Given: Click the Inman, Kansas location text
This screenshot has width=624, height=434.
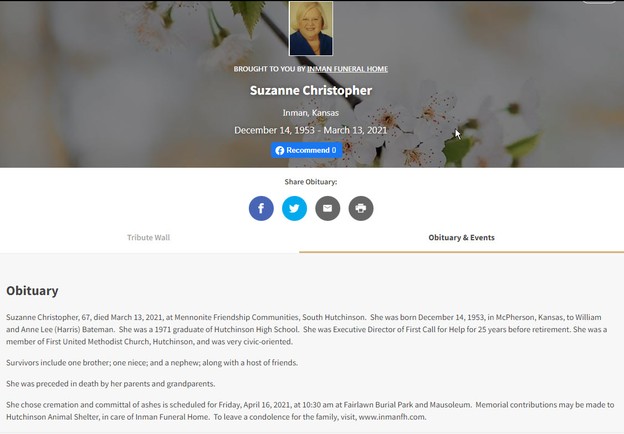Looking at the screenshot, I should pyautogui.click(x=311, y=113).
